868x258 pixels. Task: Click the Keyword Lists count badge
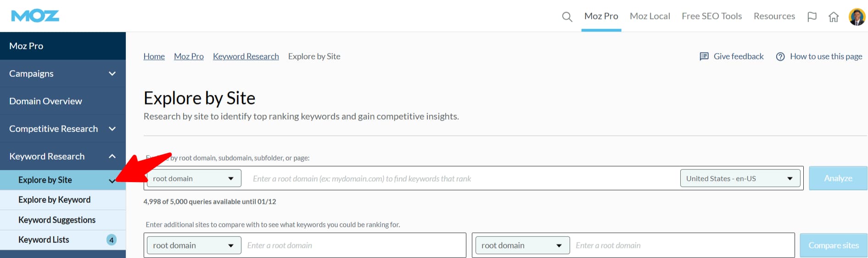(111, 240)
